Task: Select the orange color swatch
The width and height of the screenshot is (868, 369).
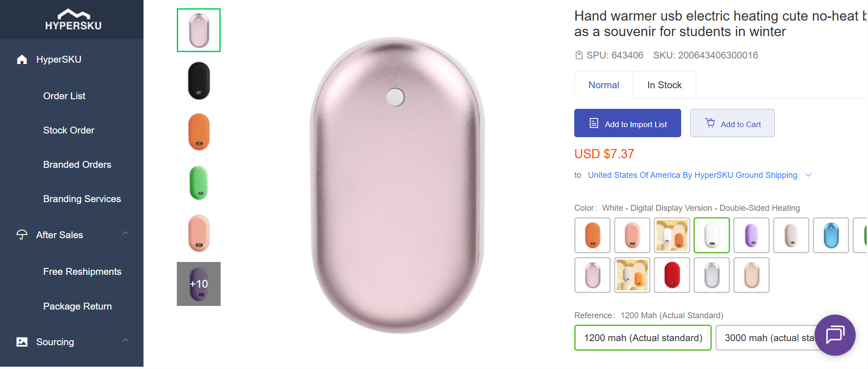Action: click(592, 235)
